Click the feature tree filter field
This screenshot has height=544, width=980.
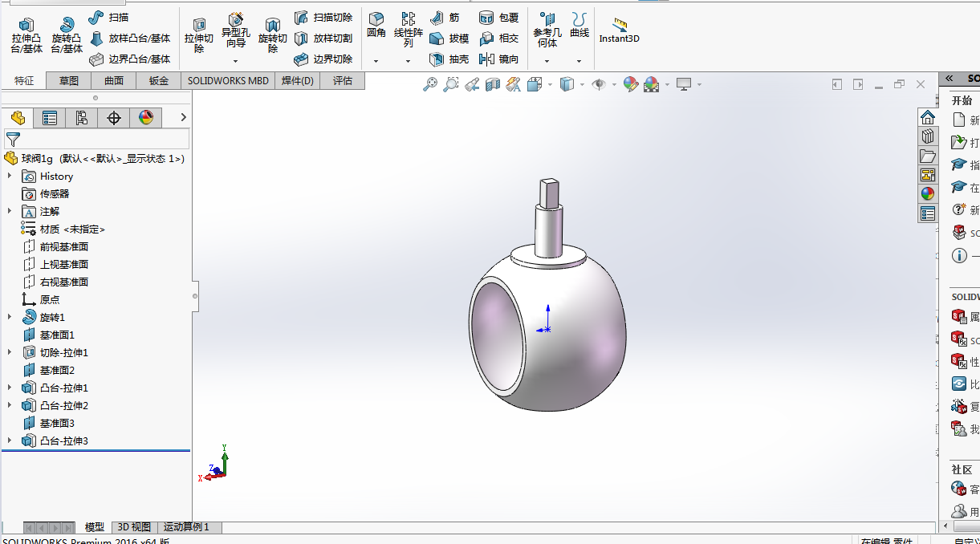pyautogui.click(x=97, y=139)
